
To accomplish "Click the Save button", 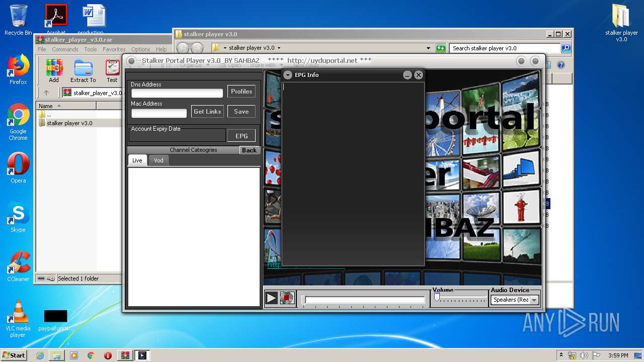I will tap(242, 112).
